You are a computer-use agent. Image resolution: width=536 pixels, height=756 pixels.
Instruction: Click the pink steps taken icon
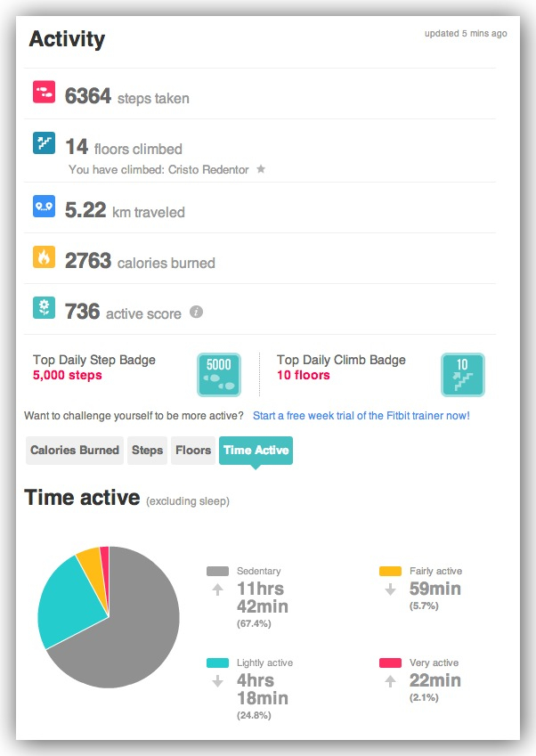click(45, 92)
